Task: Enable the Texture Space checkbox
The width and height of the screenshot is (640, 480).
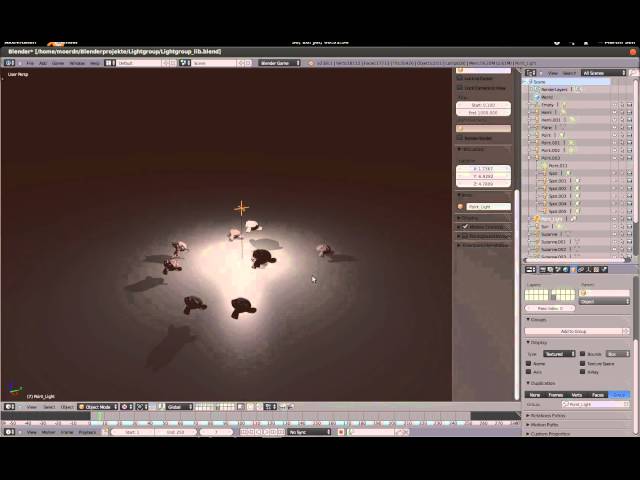Action: pyautogui.click(x=582, y=363)
